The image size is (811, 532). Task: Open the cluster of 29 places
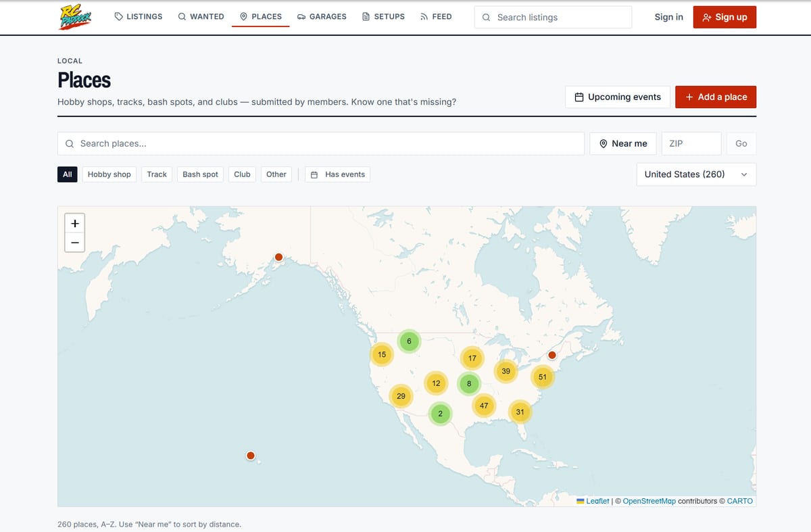(401, 395)
